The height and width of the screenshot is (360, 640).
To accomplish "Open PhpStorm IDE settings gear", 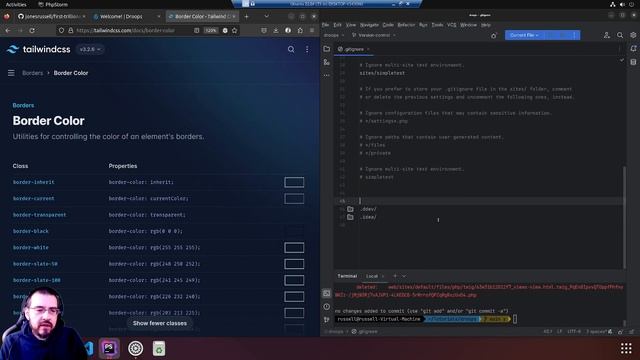I will coord(633,35).
